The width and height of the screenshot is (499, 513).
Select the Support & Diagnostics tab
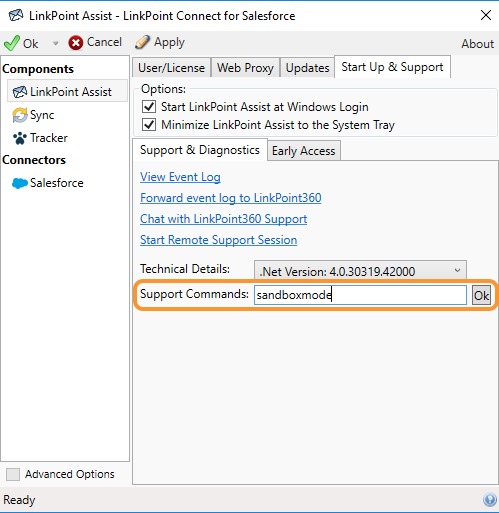(200, 150)
